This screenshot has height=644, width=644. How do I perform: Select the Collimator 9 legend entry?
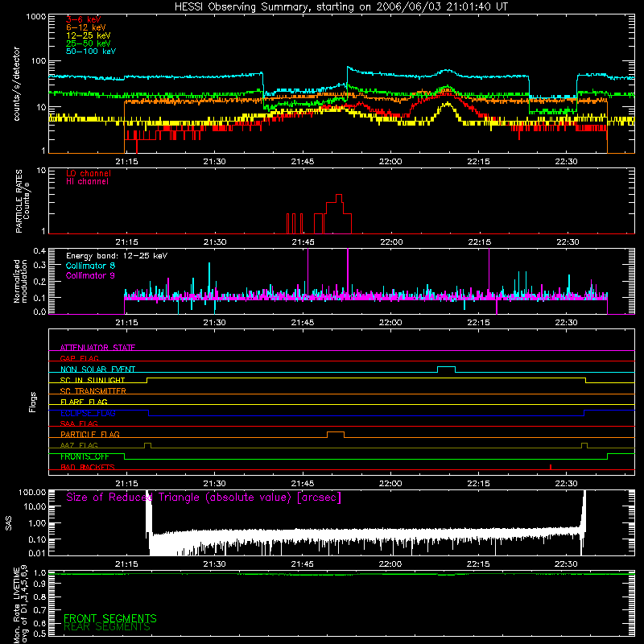tap(90, 275)
